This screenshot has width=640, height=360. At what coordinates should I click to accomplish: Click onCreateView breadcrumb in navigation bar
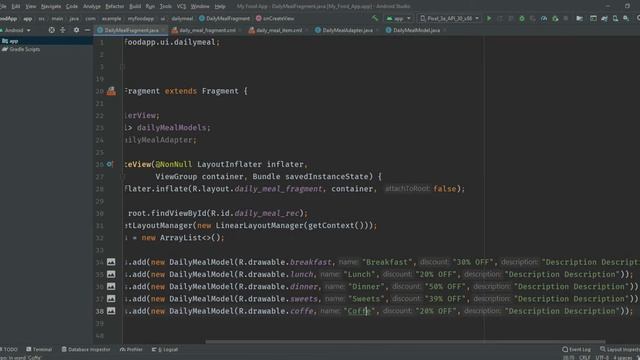(x=275, y=18)
